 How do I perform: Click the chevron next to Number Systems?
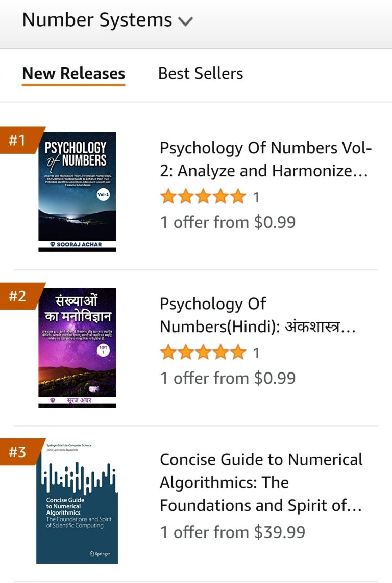point(185,21)
